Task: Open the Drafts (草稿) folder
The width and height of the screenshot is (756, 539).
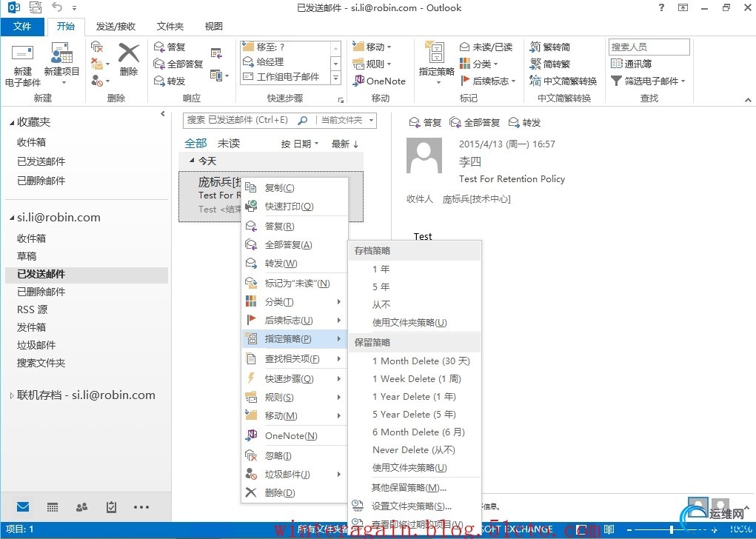Action: (x=27, y=256)
